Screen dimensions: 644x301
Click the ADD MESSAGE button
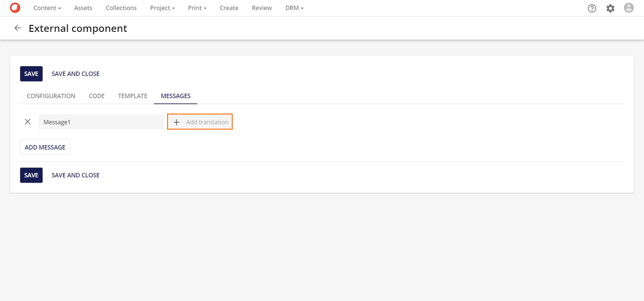[x=45, y=147]
